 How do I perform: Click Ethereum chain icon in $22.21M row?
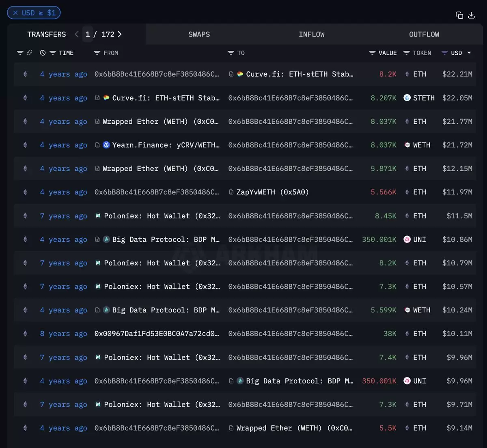pos(25,74)
